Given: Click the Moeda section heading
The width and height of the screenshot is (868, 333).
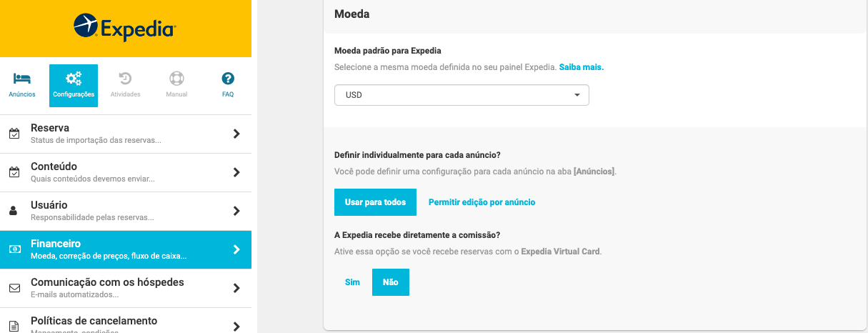Looking at the screenshot, I should 351,14.
